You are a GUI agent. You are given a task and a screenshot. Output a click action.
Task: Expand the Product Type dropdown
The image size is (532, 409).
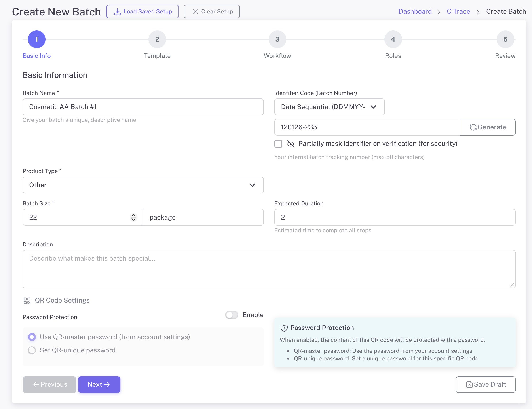(x=143, y=185)
